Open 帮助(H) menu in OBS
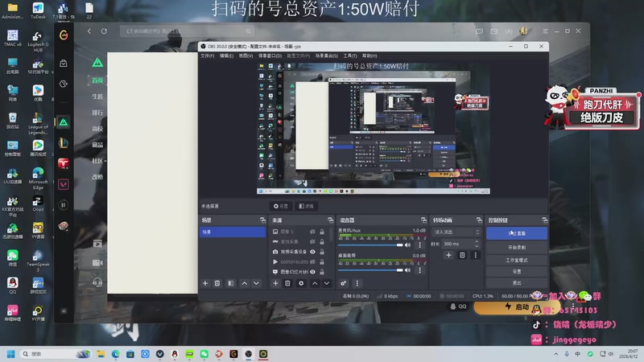644x362 pixels. (x=369, y=56)
